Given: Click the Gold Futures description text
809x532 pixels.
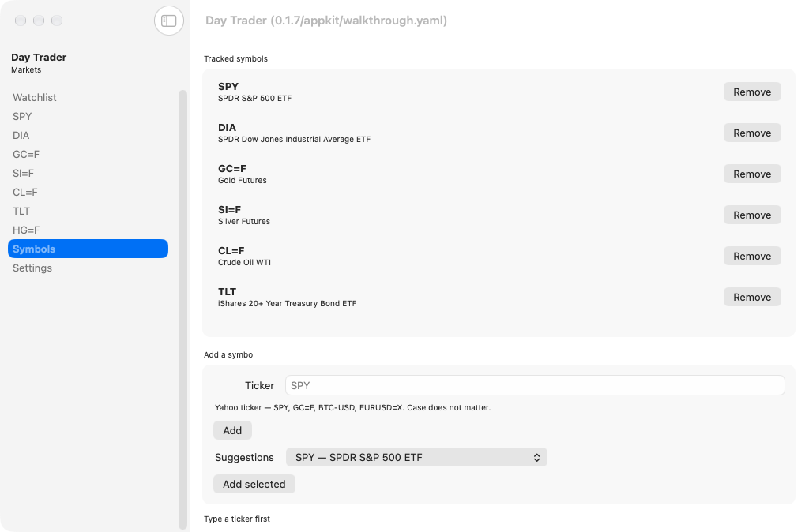Looking at the screenshot, I should [242, 181].
